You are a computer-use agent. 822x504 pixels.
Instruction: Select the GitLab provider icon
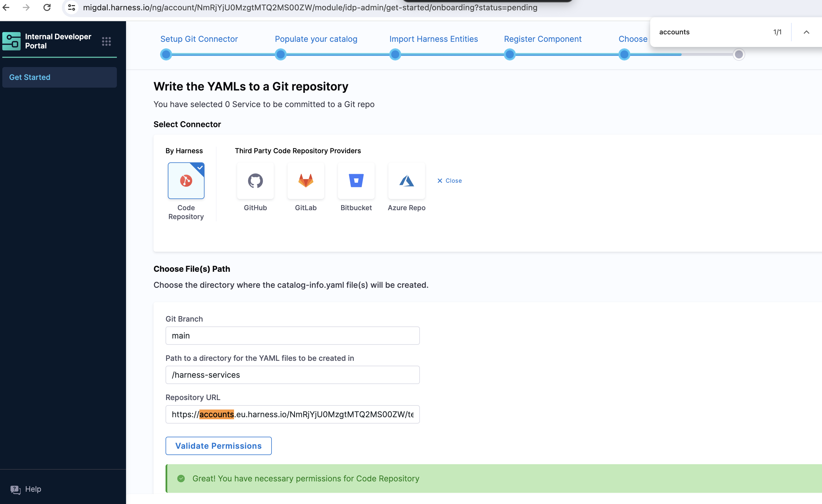coord(306,180)
